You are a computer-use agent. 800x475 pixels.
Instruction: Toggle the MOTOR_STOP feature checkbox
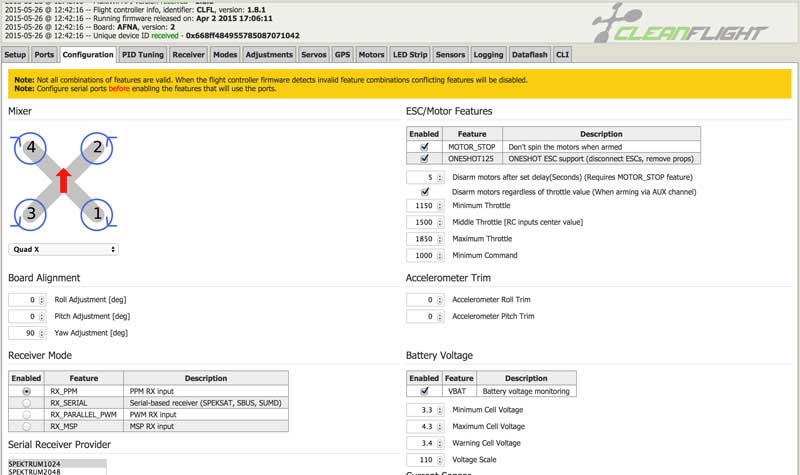[x=424, y=146]
